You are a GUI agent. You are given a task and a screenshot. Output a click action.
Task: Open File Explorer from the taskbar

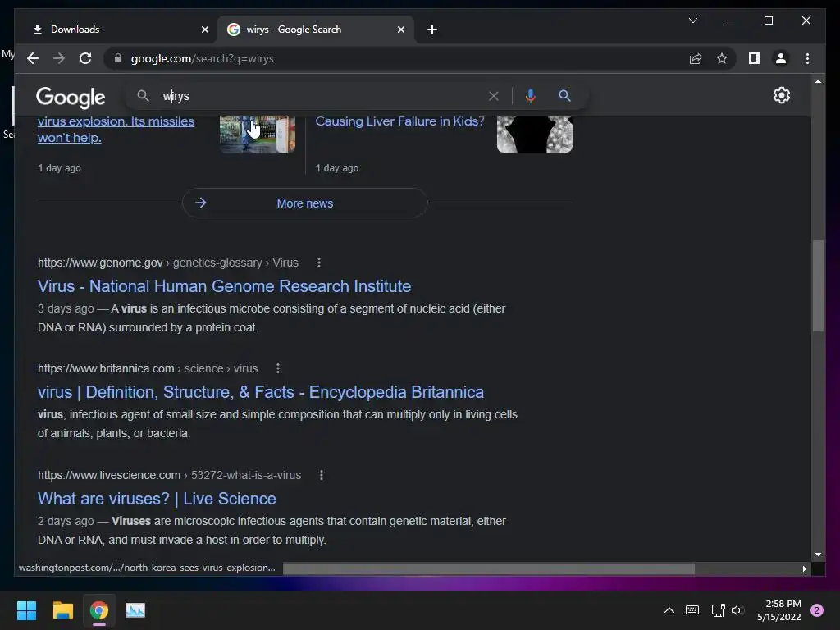coord(62,610)
